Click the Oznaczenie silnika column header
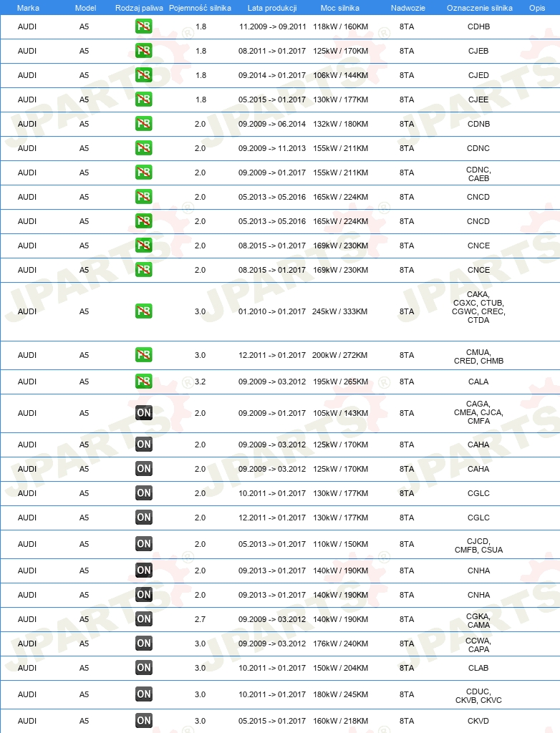This screenshot has height=733, width=560. click(480, 8)
